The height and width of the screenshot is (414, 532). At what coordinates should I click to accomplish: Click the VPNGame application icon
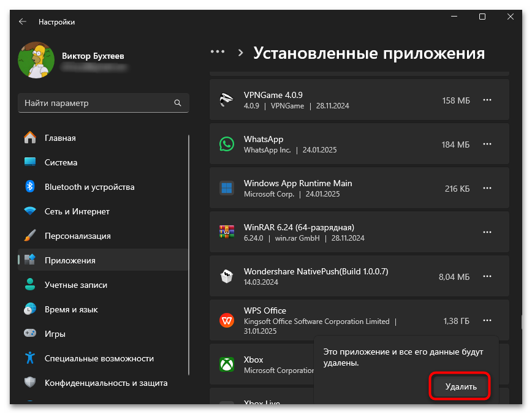coord(226,100)
